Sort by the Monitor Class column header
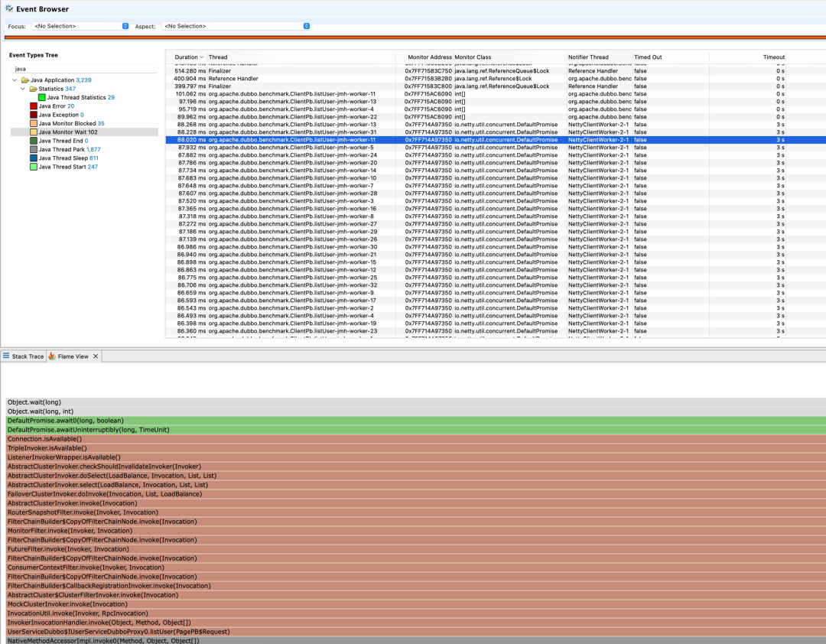This screenshot has width=826, height=644. click(x=509, y=57)
